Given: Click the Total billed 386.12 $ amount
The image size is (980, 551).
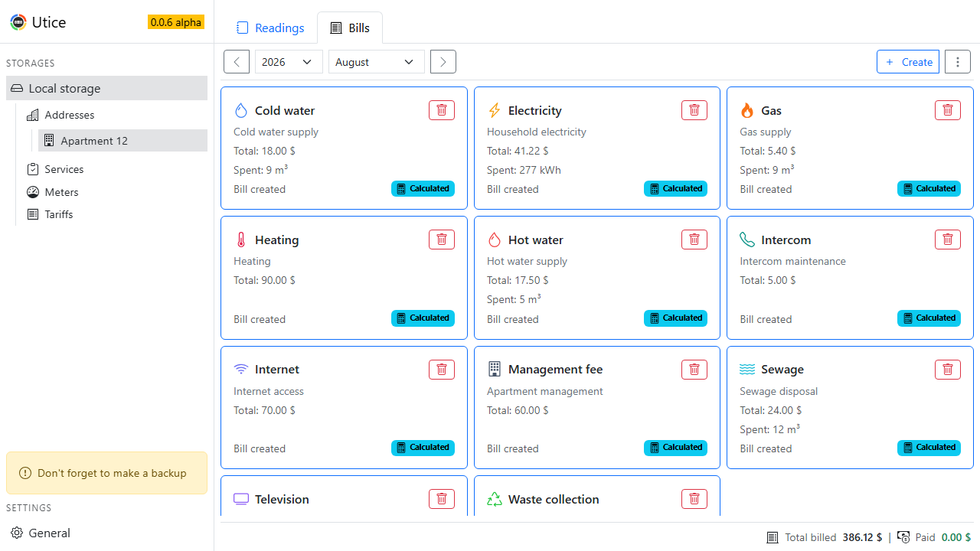Looking at the screenshot, I should pos(862,537).
